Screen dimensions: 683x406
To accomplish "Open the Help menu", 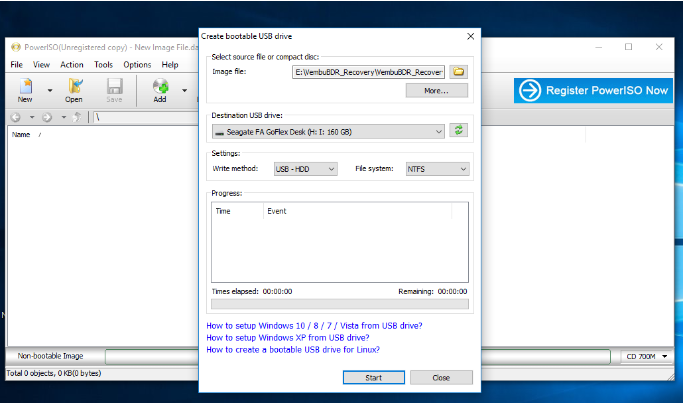I will pyautogui.click(x=170, y=64).
